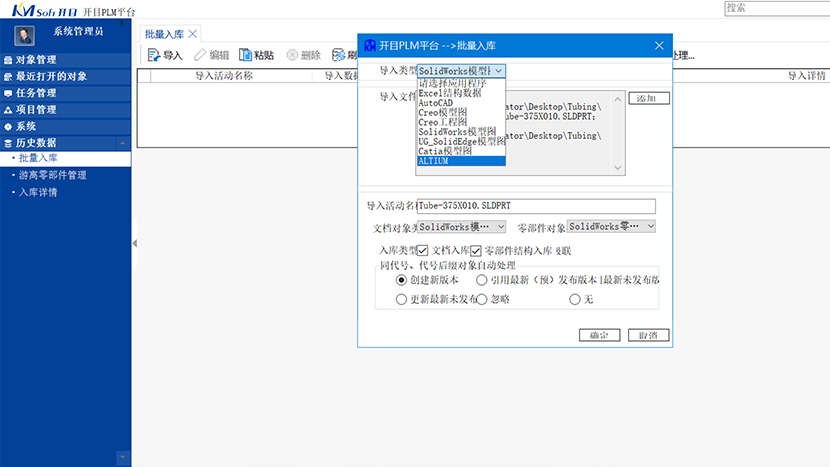830x467 pixels.
Task: Open the 零部件对象 dropdown
Action: 611,227
